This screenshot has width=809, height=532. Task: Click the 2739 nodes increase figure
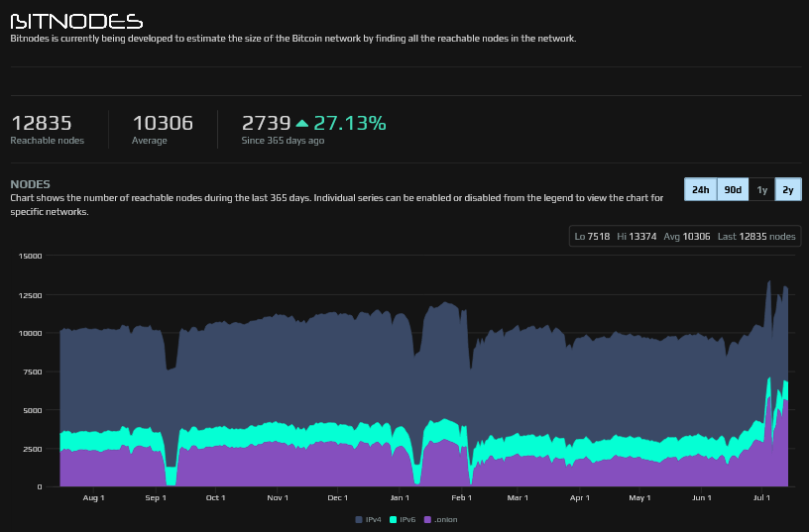click(x=266, y=124)
